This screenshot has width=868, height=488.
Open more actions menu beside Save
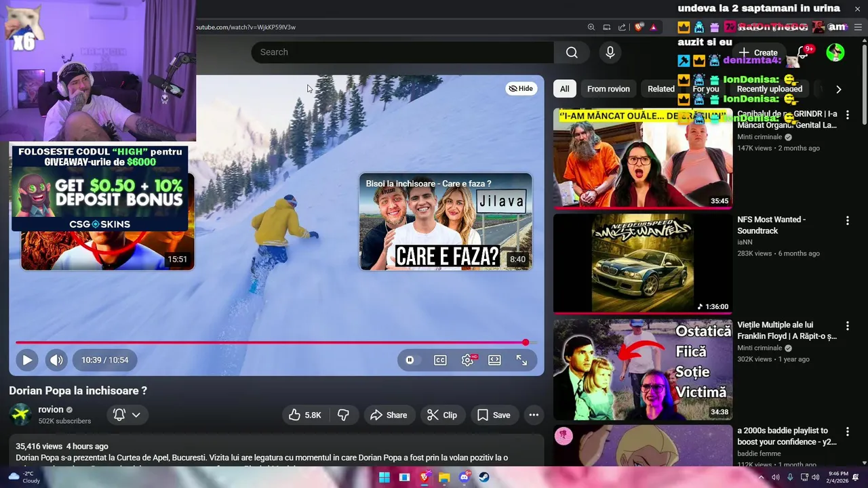pyautogui.click(x=534, y=415)
